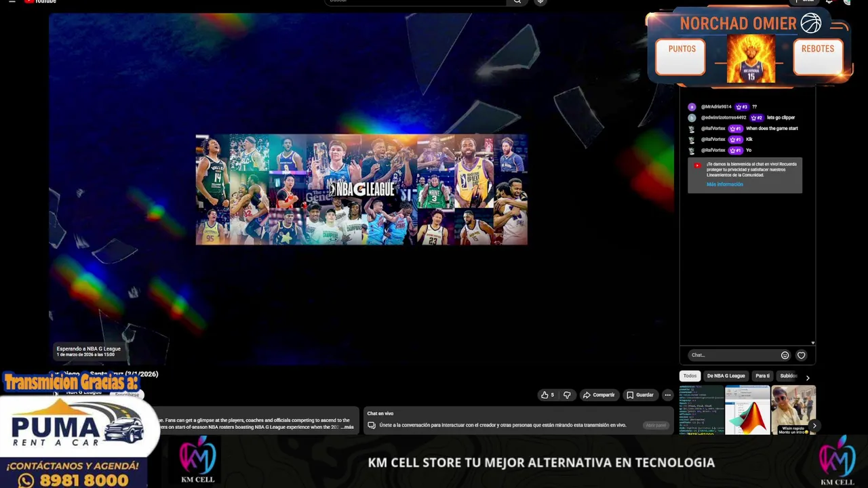Save the video with Guardar
This screenshot has height=488, width=868.
(x=640, y=395)
